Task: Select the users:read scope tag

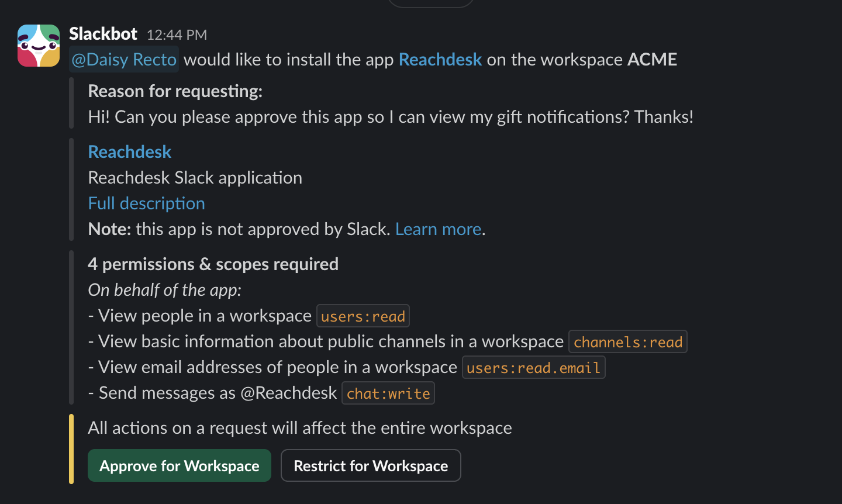Action: pos(363,316)
